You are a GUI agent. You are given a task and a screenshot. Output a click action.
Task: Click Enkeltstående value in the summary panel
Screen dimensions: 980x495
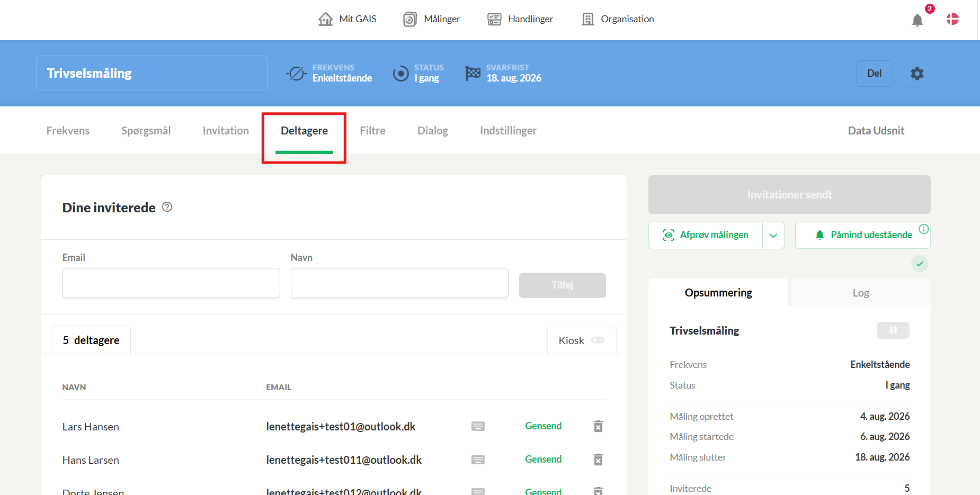tap(880, 365)
